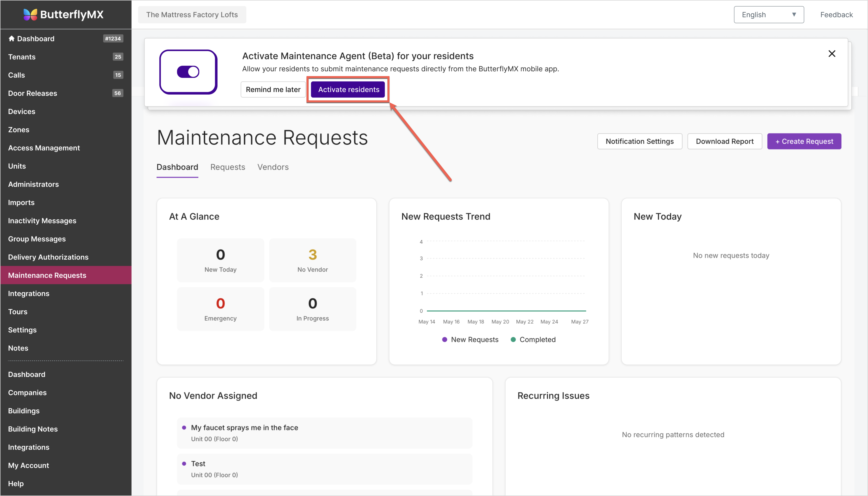Switch to the Requests tab
Screen dimensions: 868x496
tap(228, 167)
